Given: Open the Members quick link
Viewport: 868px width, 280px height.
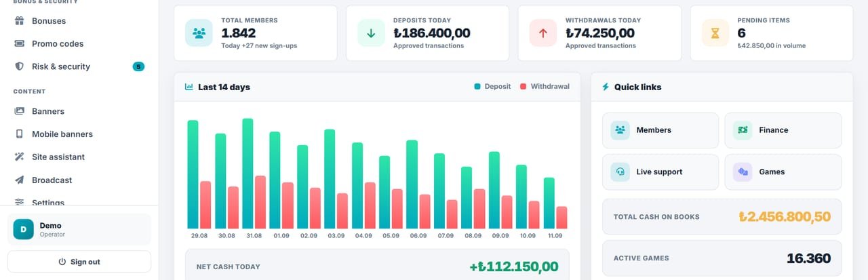Looking at the screenshot, I should coord(660,130).
